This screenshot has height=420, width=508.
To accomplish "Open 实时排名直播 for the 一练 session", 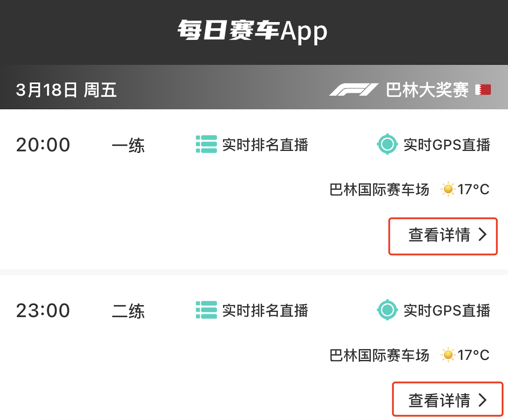I will point(265,145).
